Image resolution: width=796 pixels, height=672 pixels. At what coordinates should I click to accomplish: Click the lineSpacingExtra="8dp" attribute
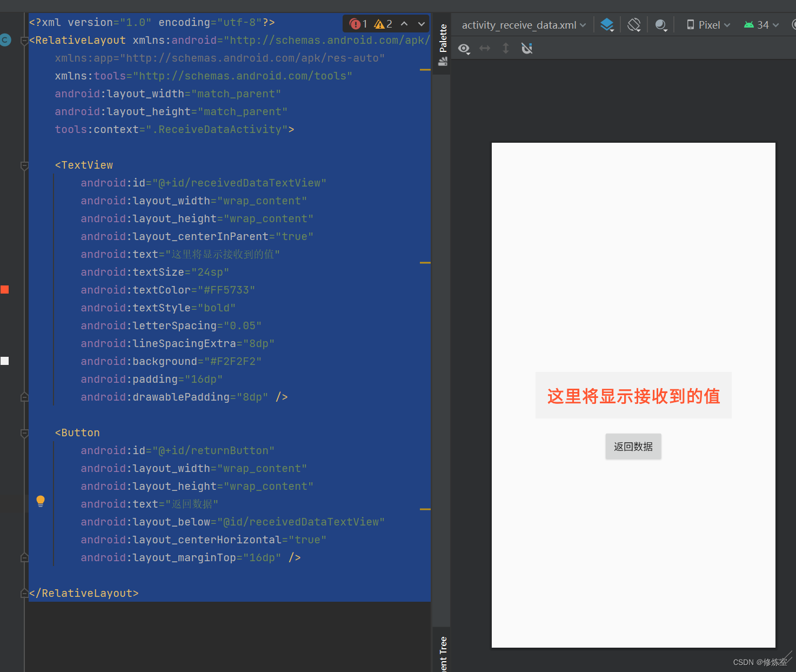coord(178,343)
